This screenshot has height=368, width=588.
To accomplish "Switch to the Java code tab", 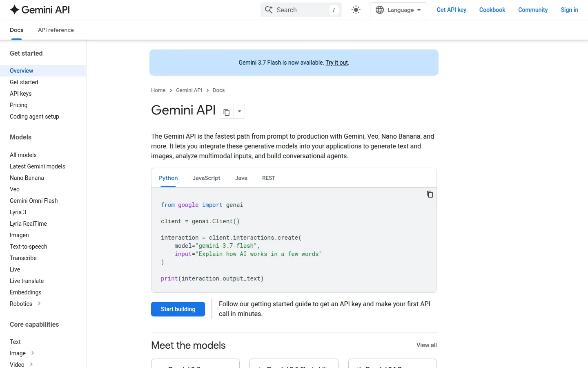I will pyautogui.click(x=241, y=178).
